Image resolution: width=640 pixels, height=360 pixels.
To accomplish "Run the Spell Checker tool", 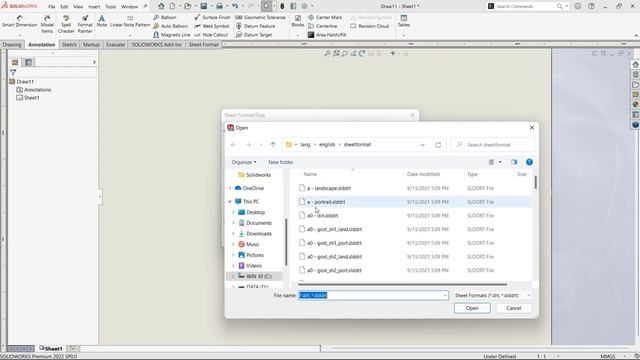I will coord(66,24).
